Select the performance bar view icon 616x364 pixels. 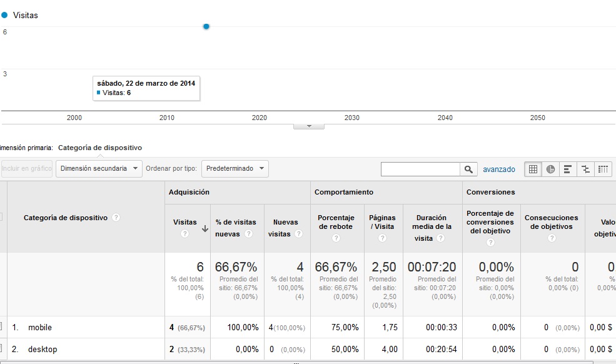(x=568, y=169)
